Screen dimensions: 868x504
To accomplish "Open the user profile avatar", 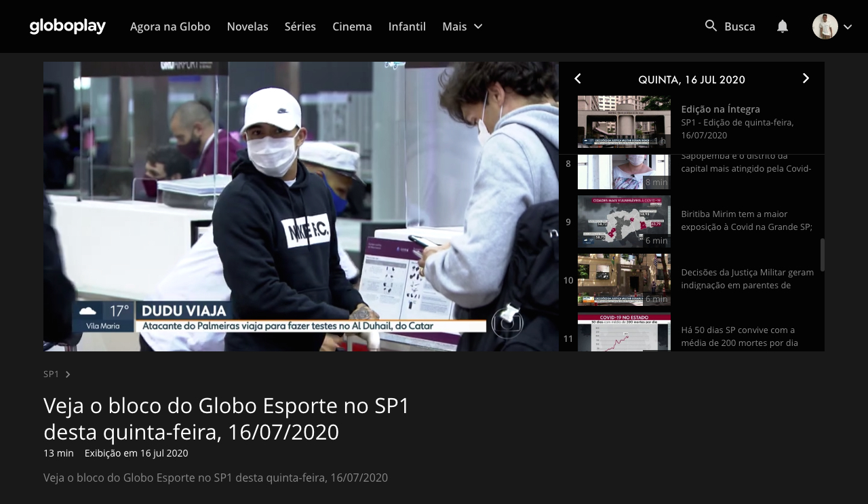I will [825, 26].
